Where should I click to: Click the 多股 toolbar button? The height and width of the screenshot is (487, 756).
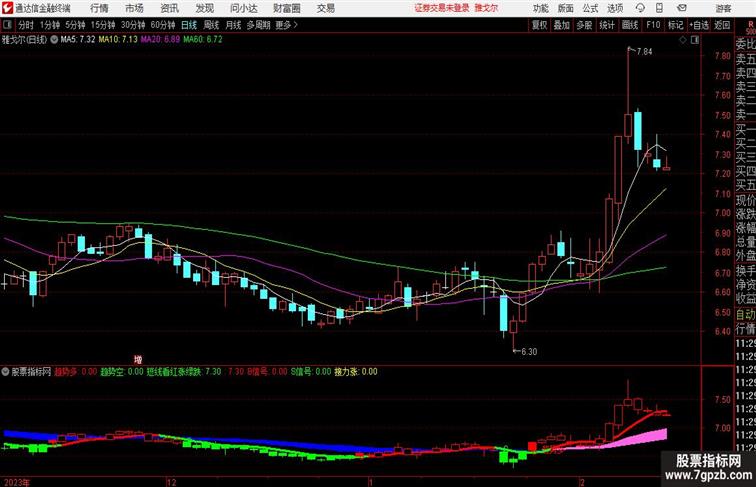click(584, 25)
